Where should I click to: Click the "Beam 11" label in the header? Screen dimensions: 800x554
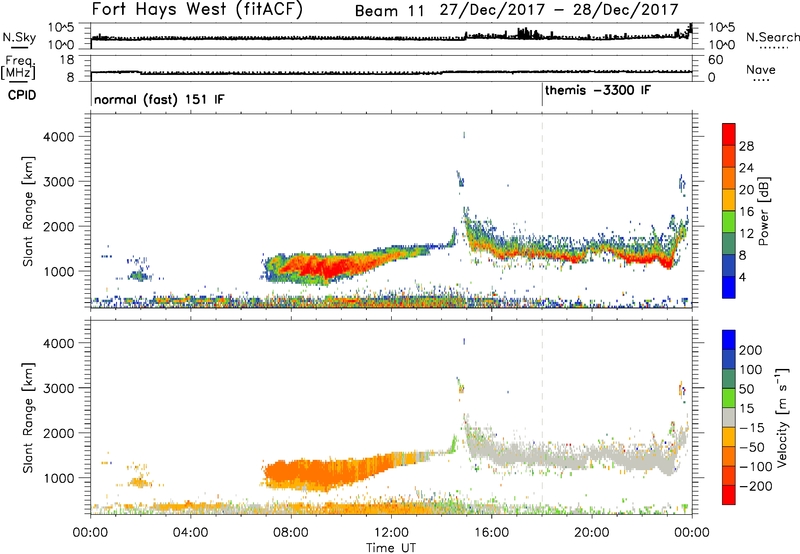pyautogui.click(x=389, y=11)
